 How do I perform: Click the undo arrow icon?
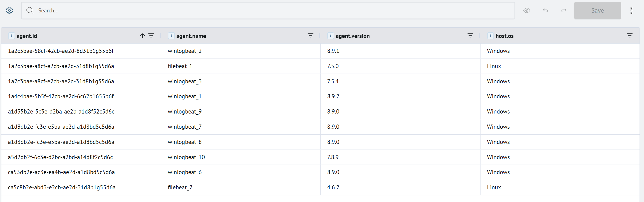coord(545,11)
